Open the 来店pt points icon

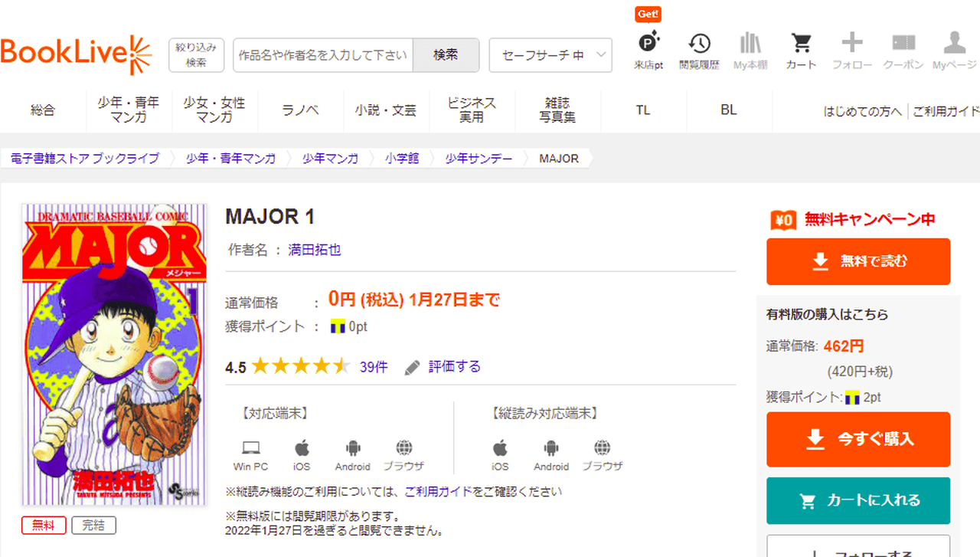[x=648, y=44]
